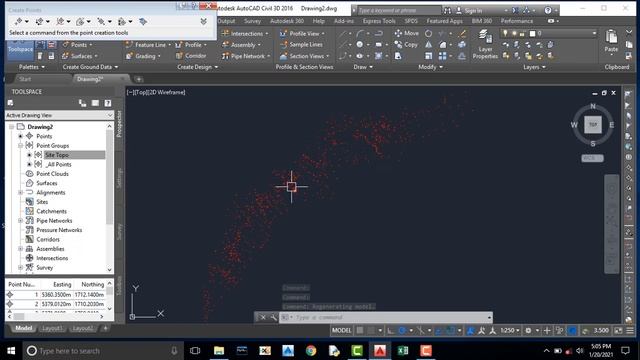640x360 pixels.
Task: Select the Move tool
Action: (x=407, y=33)
